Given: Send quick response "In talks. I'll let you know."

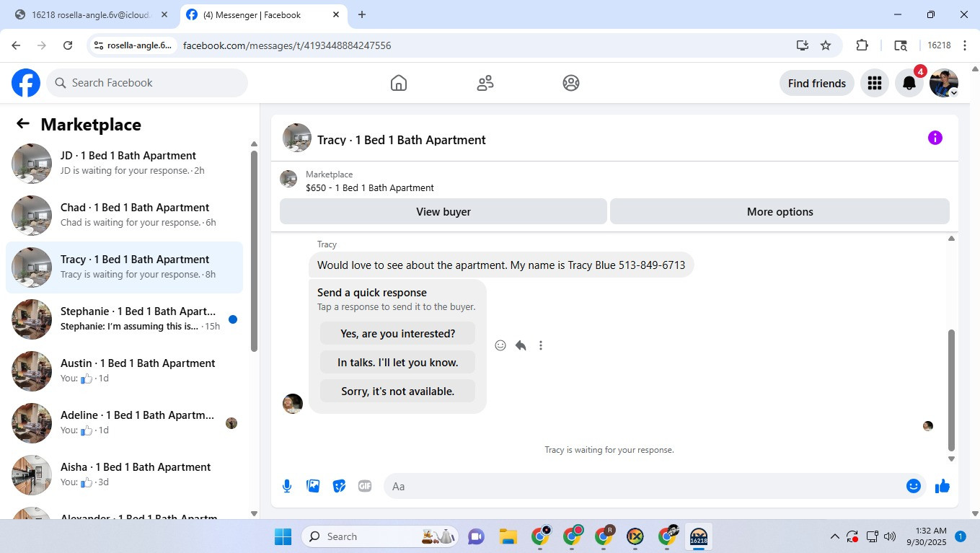Looking at the screenshot, I should click(x=397, y=363).
